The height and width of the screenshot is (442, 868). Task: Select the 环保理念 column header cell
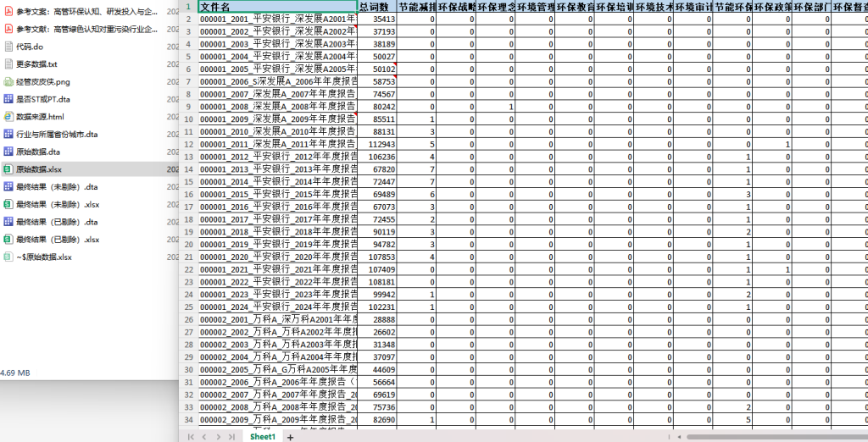495,7
